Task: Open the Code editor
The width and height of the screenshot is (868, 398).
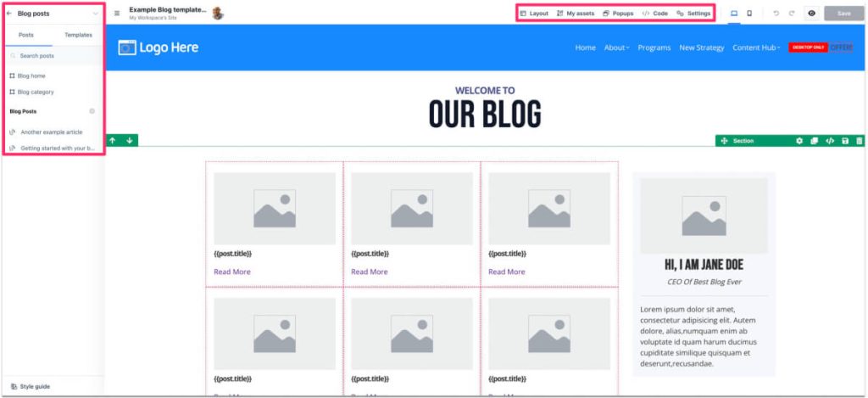Action: coord(655,14)
